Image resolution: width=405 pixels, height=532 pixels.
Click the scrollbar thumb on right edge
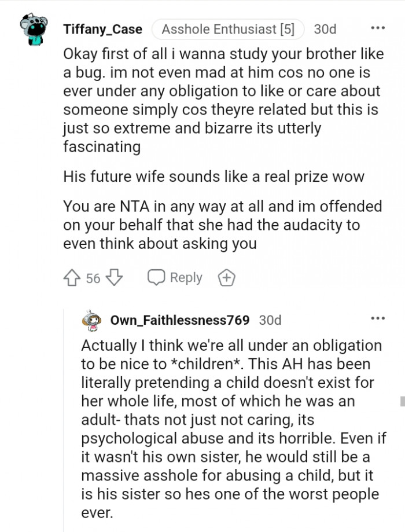pyautogui.click(x=402, y=401)
